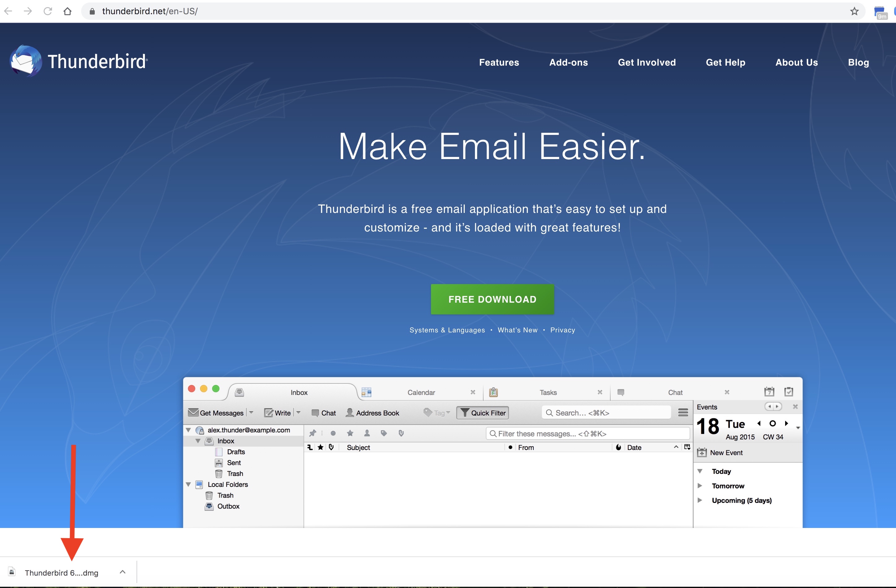Switch to the Chat tab in preview
Image resolution: width=896 pixels, height=588 pixels.
coord(675,392)
